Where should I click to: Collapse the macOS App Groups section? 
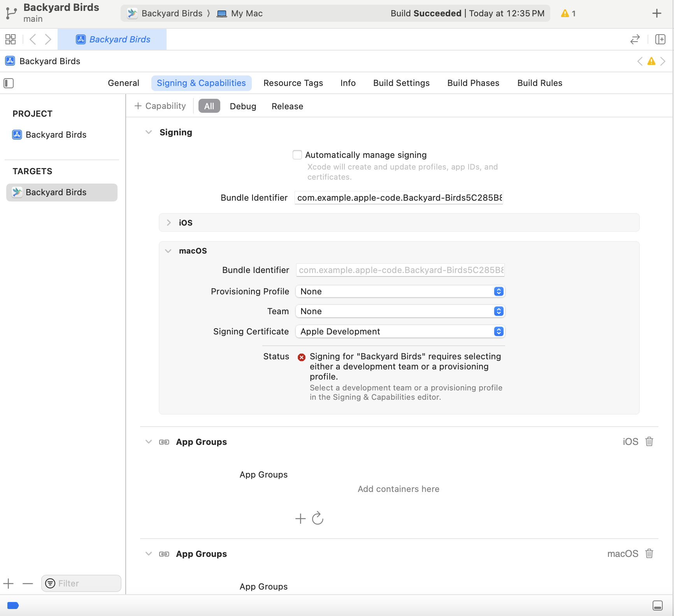coord(149,554)
